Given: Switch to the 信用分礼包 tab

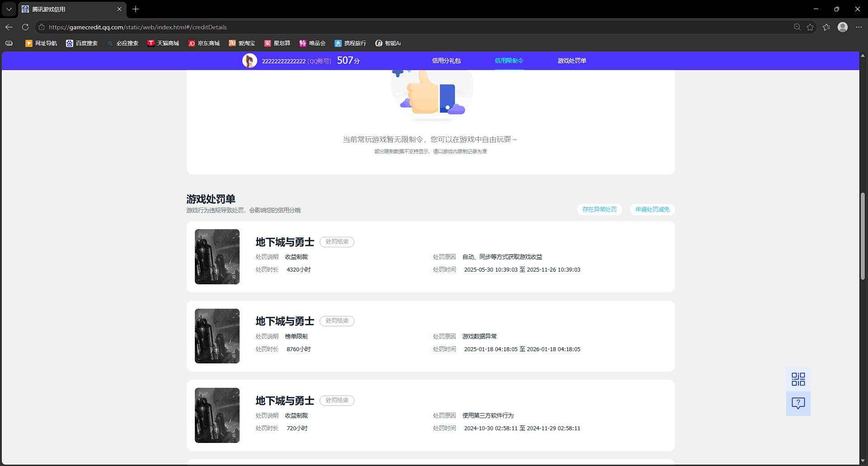Looking at the screenshot, I should point(446,61).
